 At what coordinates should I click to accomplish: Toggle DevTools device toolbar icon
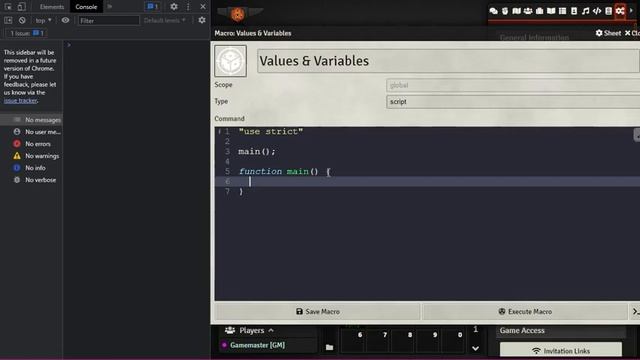coord(21,7)
